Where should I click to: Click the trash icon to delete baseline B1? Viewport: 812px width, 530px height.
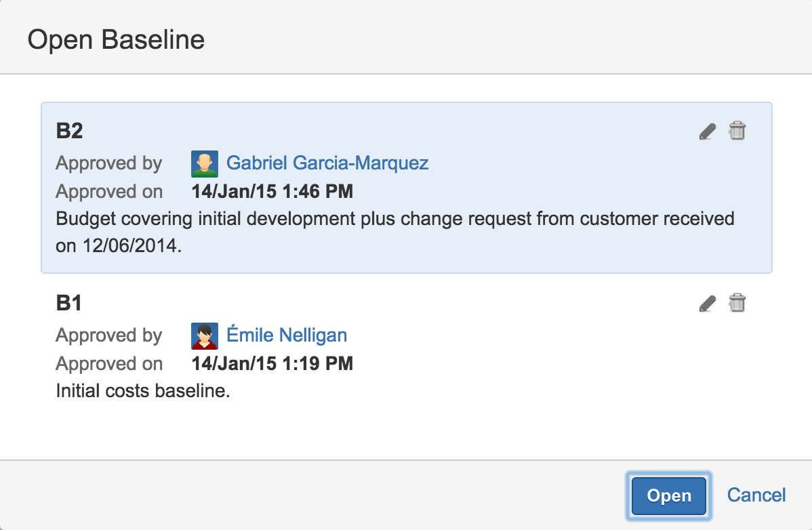[x=737, y=303]
